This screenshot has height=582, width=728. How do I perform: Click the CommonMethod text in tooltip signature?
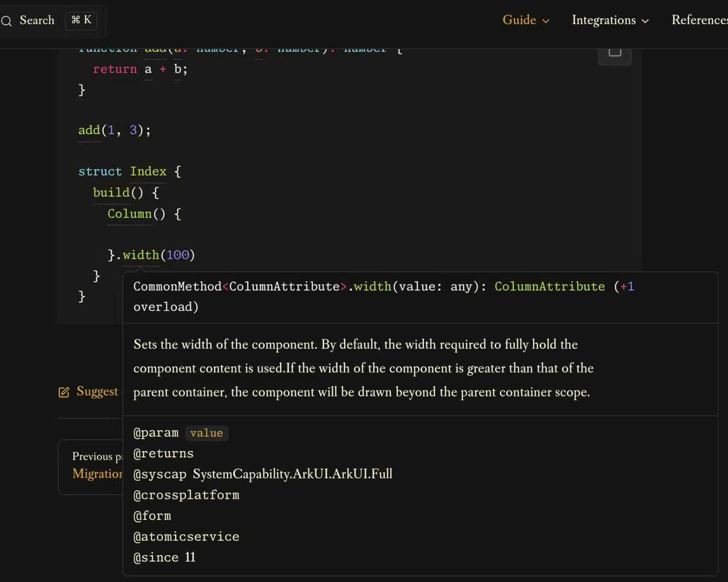click(x=178, y=286)
